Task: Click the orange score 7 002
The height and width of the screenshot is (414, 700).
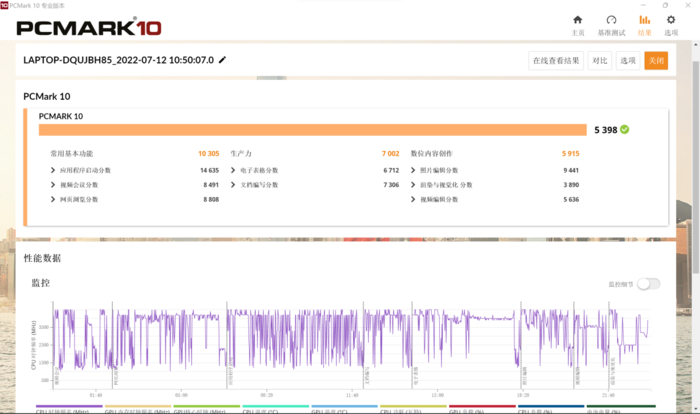Action: tap(390, 154)
